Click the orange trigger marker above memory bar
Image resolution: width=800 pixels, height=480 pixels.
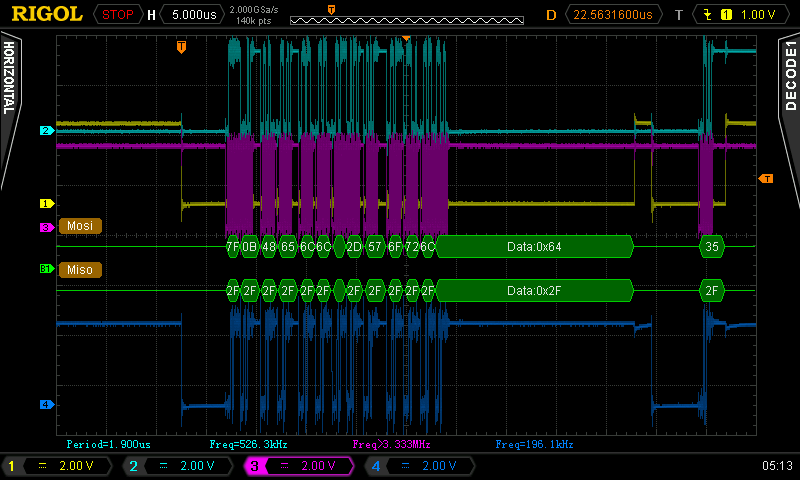pos(331,10)
